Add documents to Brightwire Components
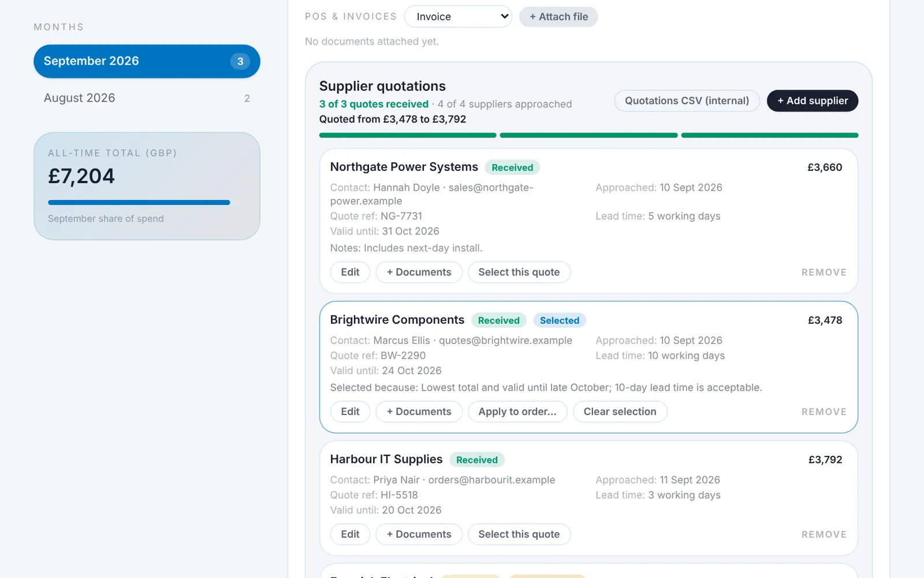 (419, 412)
